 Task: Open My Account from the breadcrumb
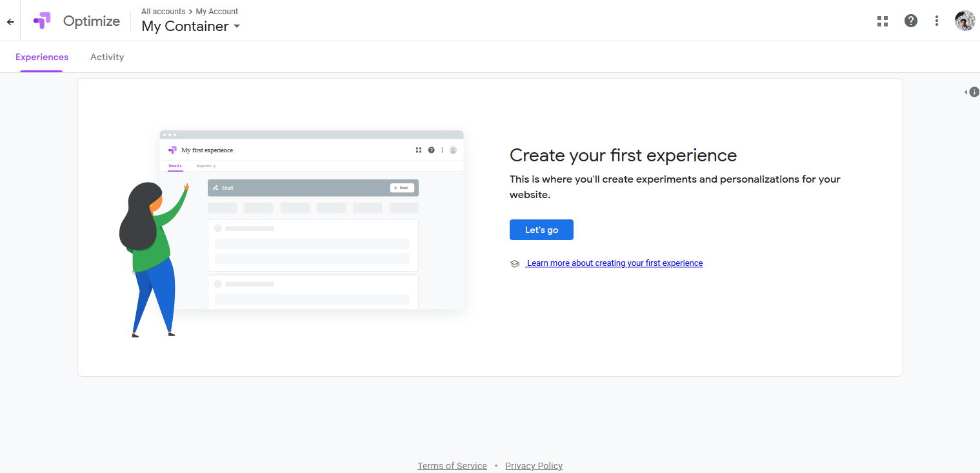tap(217, 12)
